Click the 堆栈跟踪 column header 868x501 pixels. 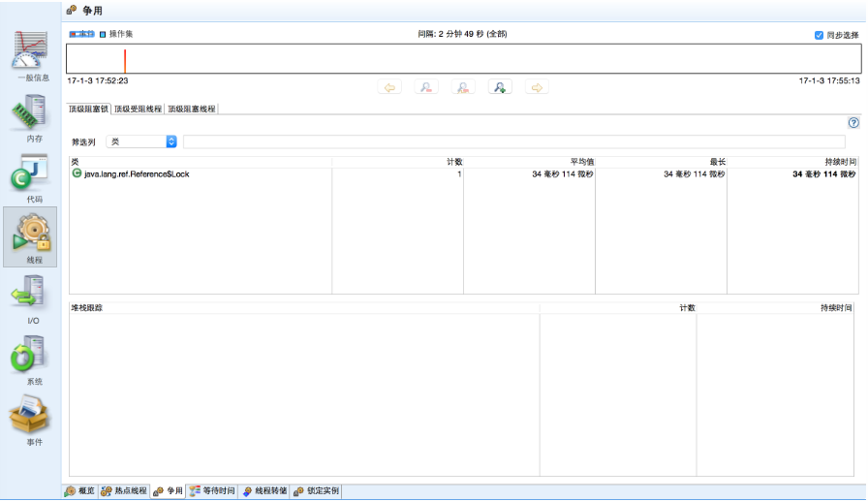tap(304, 308)
